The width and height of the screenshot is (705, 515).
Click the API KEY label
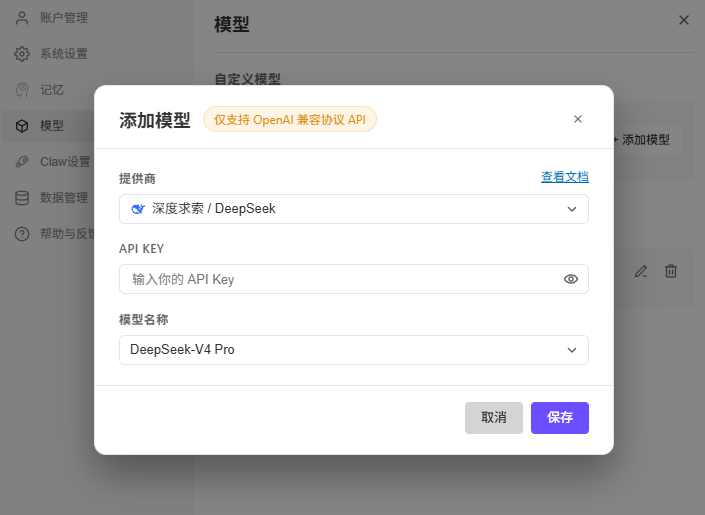coord(141,249)
